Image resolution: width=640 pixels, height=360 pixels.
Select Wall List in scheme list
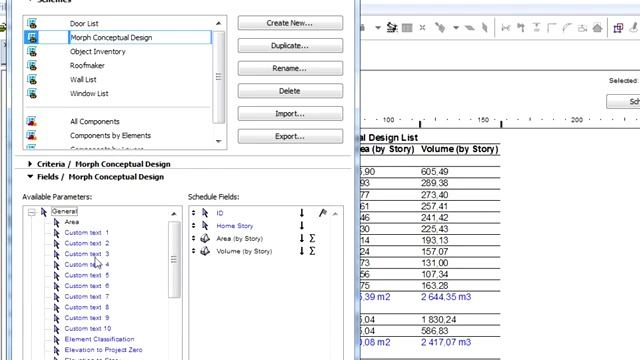[83, 80]
